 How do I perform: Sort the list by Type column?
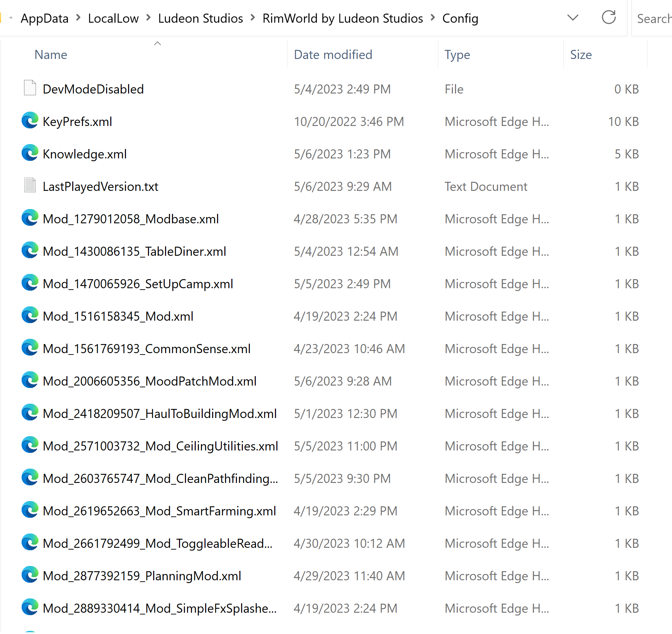click(457, 55)
